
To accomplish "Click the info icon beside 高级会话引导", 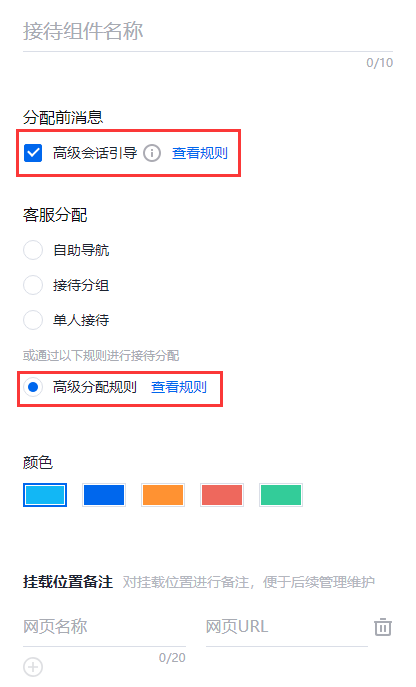I will click(152, 153).
